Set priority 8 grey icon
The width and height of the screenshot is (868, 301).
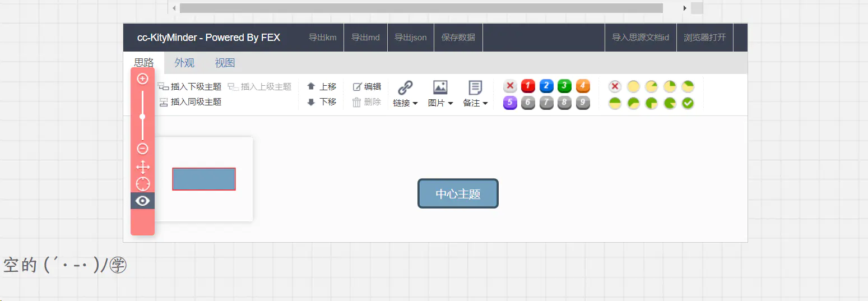565,103
